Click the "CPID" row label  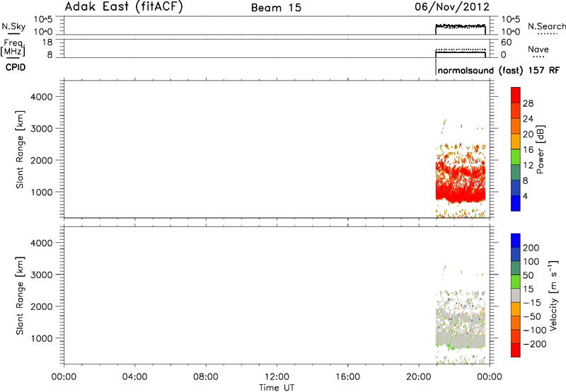(16, 67)
